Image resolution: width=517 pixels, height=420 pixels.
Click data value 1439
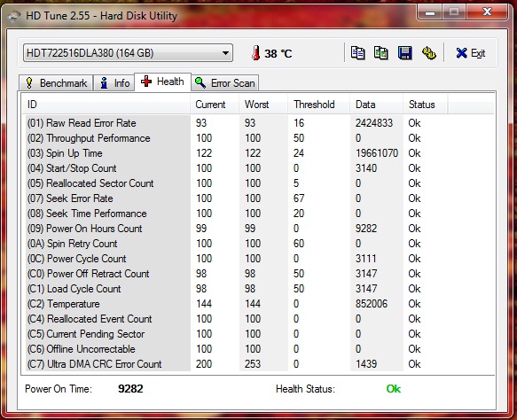(x=366, y=364)
